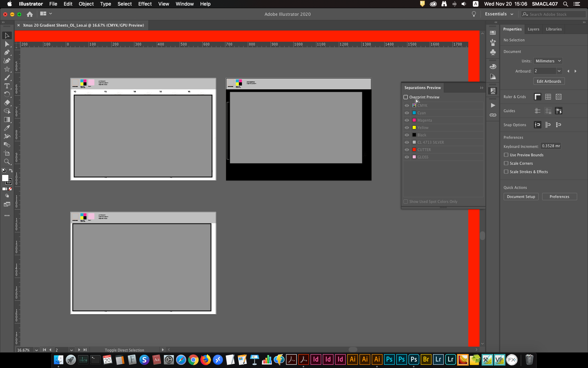Activate the Type tool

click(7, 86)
